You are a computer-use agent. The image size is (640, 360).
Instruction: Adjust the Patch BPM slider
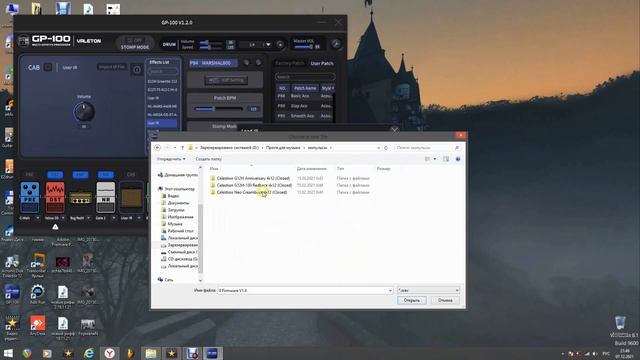[219, 109]
